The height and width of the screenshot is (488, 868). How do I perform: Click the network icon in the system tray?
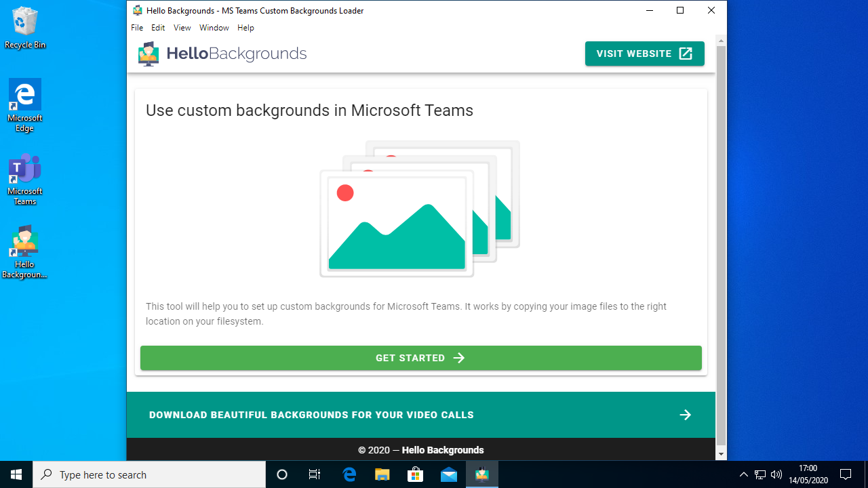[x=760, y=474]
